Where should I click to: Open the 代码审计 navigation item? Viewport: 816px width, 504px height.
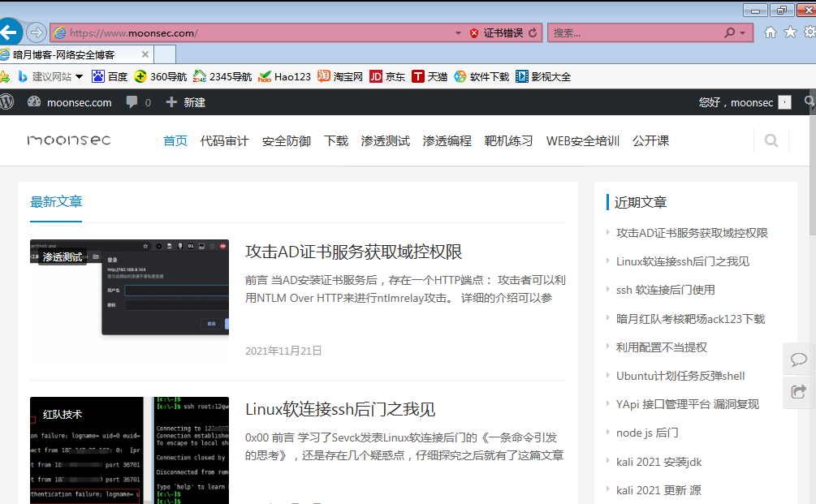pos(224,141)
